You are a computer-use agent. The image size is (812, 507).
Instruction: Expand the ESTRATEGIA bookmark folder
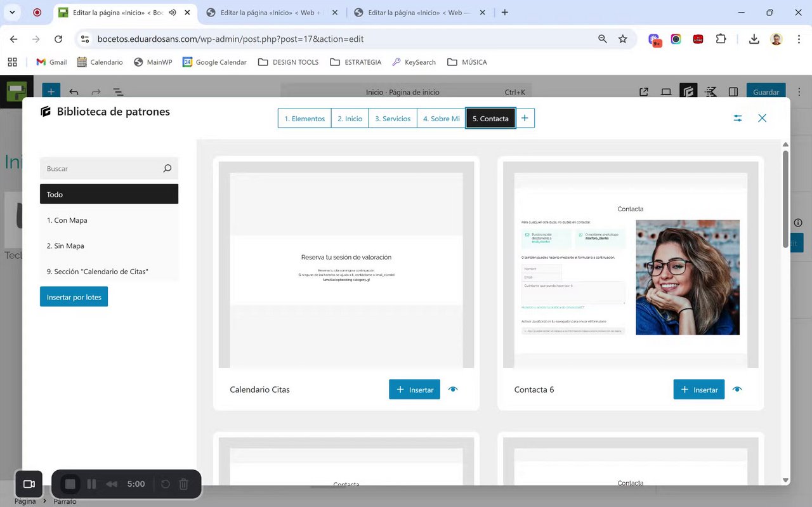point(356,62)
